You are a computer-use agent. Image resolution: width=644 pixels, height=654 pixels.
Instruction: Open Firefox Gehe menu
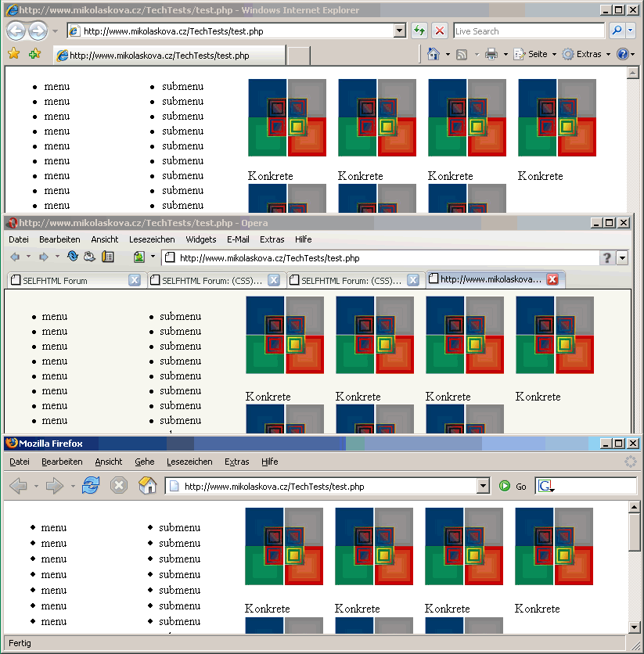(x=145, y=462)
